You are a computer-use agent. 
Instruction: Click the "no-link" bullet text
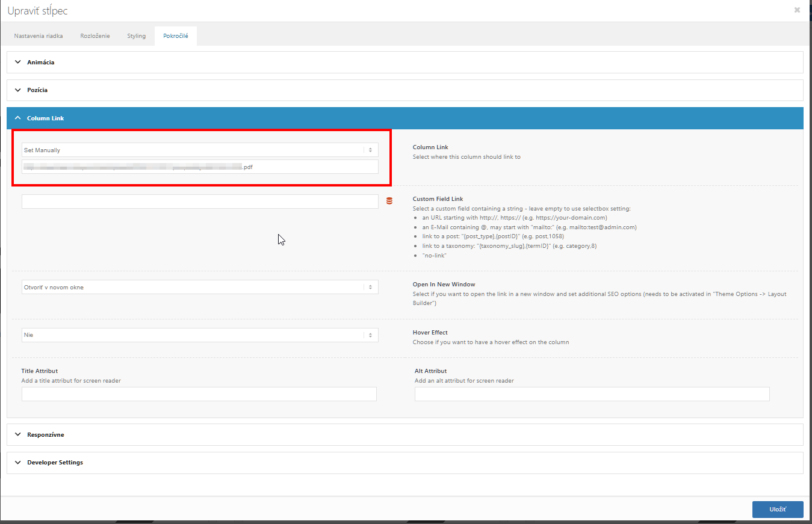coord(434,256)
